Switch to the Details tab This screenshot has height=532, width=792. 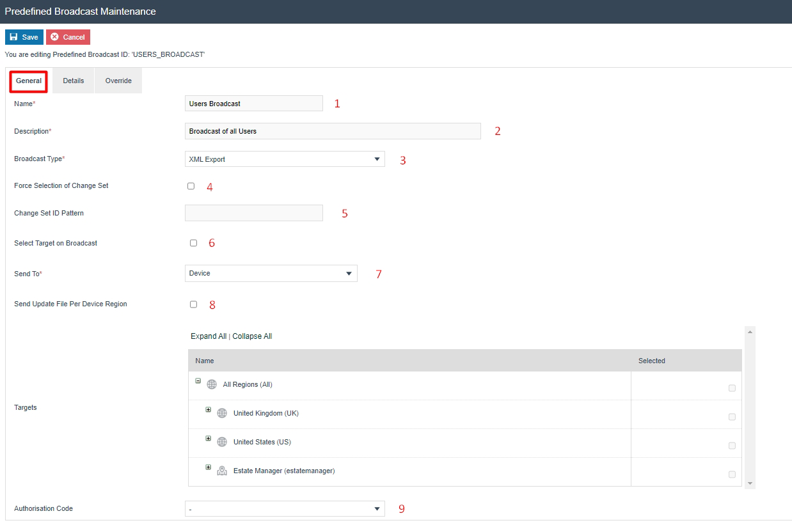(x=73, y=80)
